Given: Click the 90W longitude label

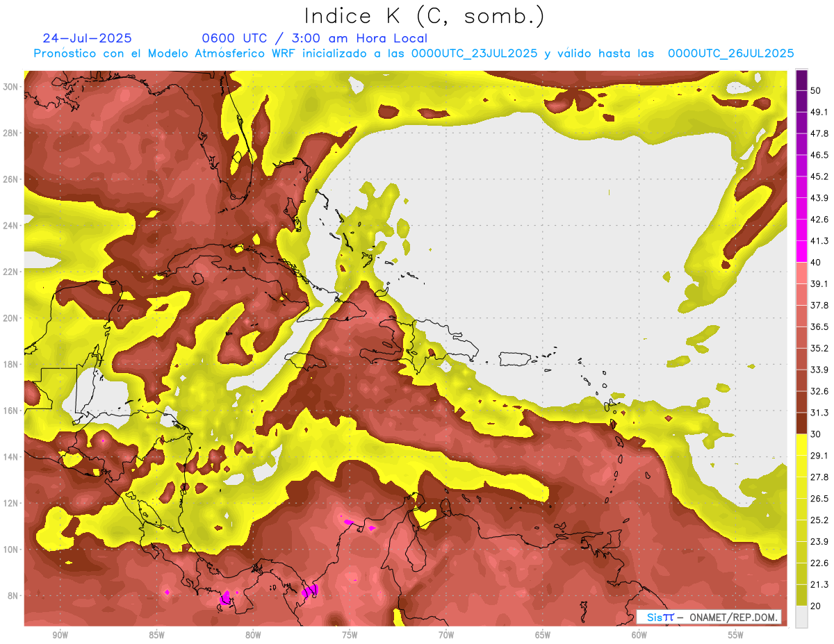Looking at the screenshot, I should [60, 636].
